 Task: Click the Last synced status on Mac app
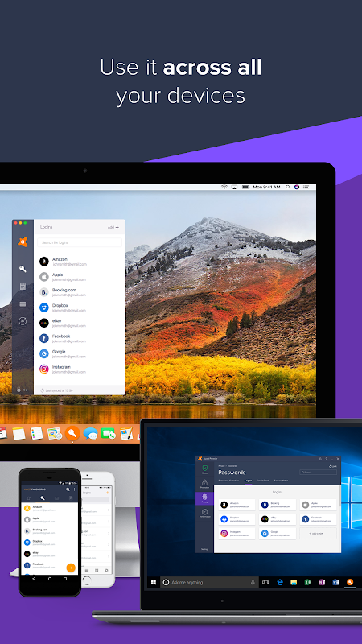tap(56, 390)
